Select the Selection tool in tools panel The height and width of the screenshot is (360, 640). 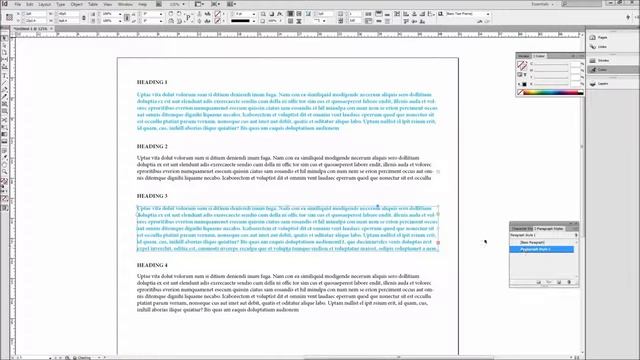pyautogui.click(x=4, y=38)
